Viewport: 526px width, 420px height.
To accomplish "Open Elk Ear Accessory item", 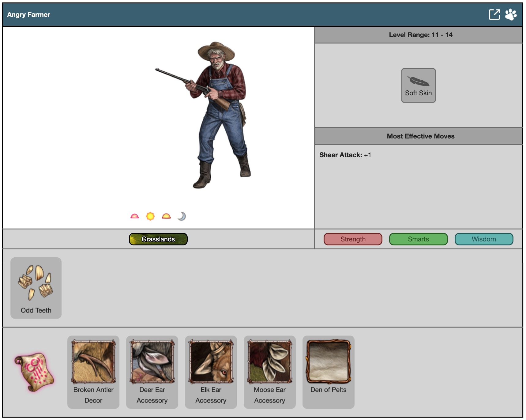I will coord(211,372).
